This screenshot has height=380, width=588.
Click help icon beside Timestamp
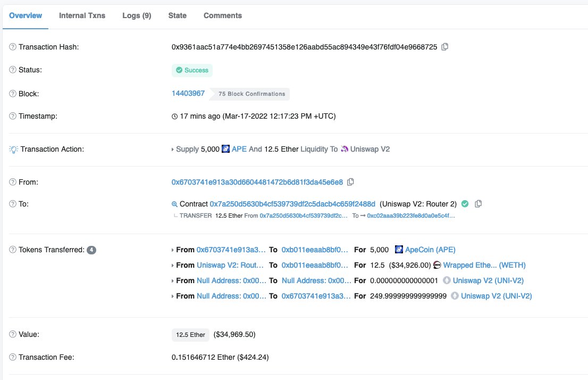tap(13, 116)
